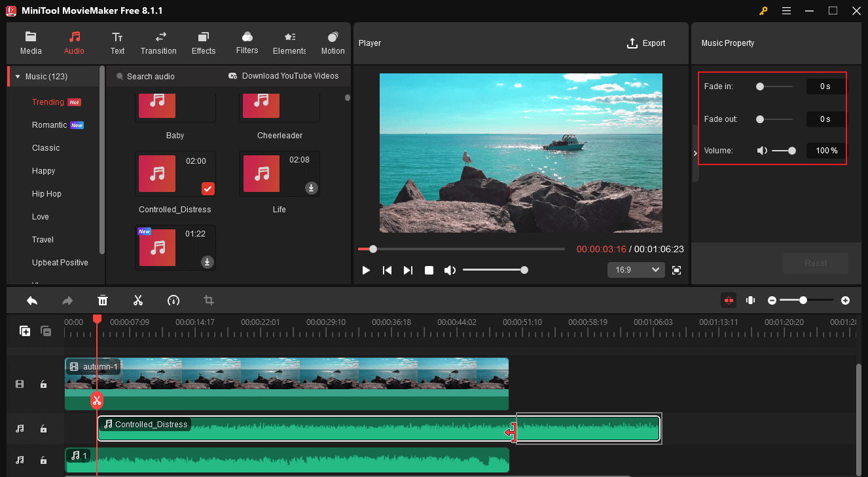Viewport: 868px width, 477px height.
Task: Click the Export button
Action: click(x=646, y=43)
